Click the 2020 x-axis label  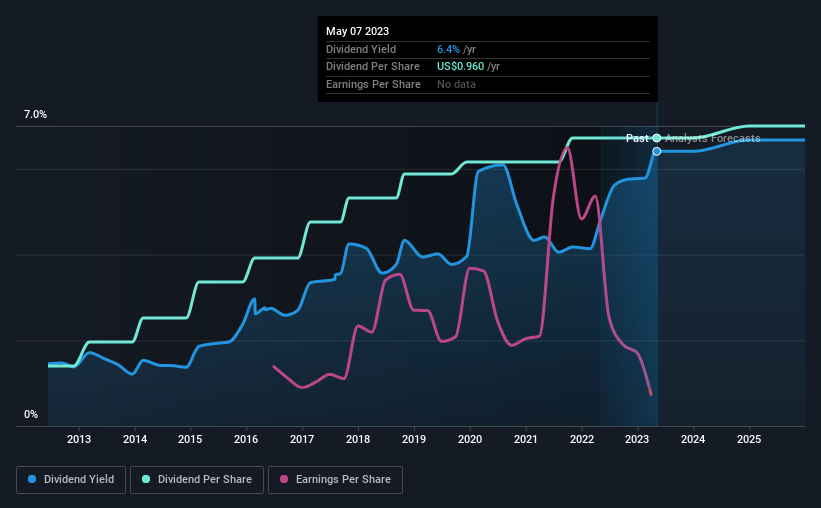click(470, 439)
